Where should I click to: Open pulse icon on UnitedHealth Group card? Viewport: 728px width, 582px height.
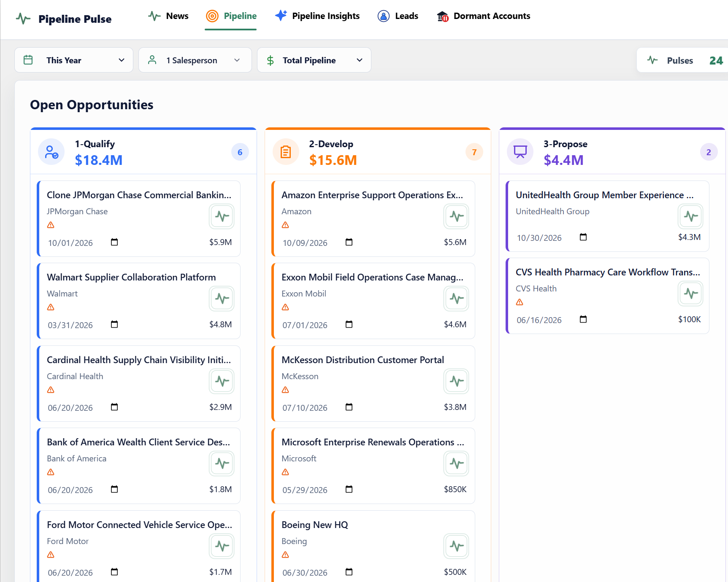point(691,216)
